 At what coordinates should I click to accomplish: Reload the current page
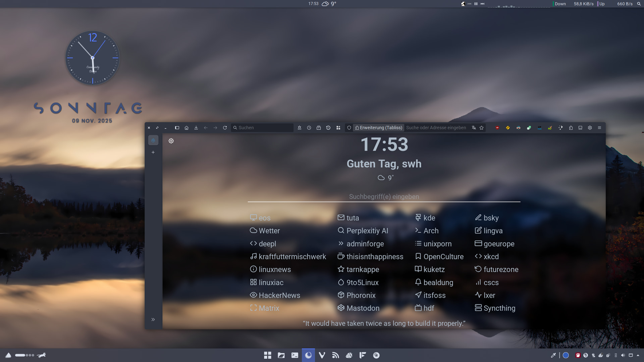(225, 128)
